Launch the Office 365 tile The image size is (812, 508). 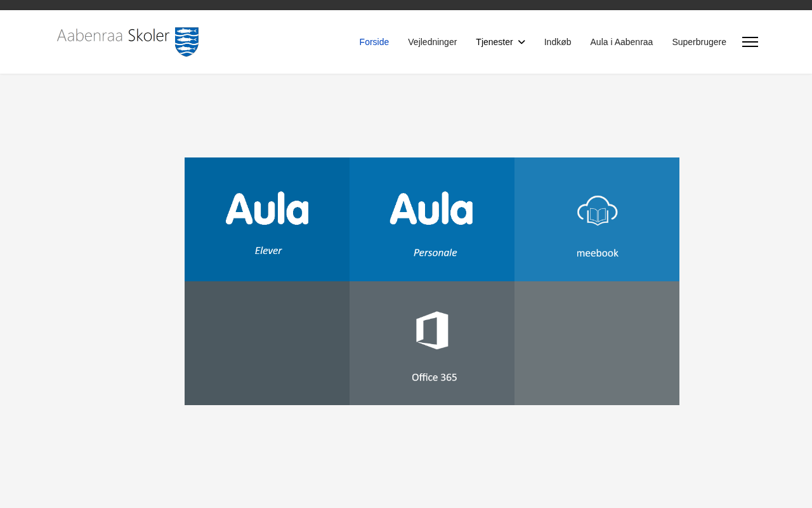tap(432, 343)
